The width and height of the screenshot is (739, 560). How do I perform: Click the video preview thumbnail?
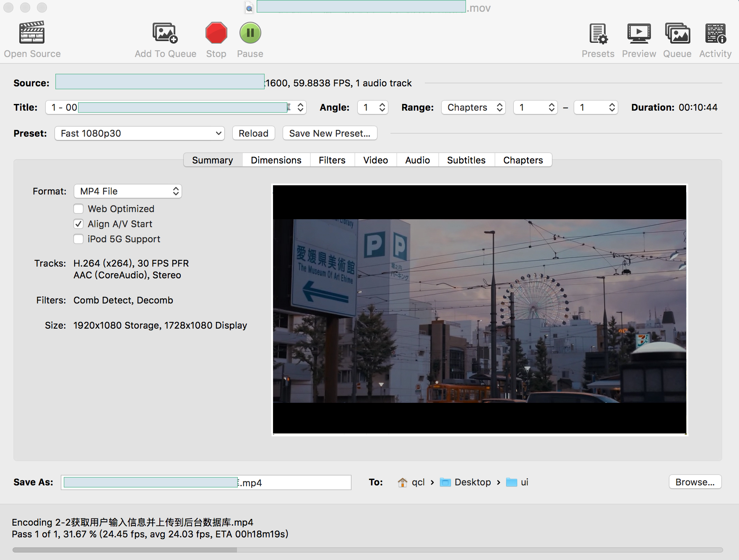tap(479, 310)
